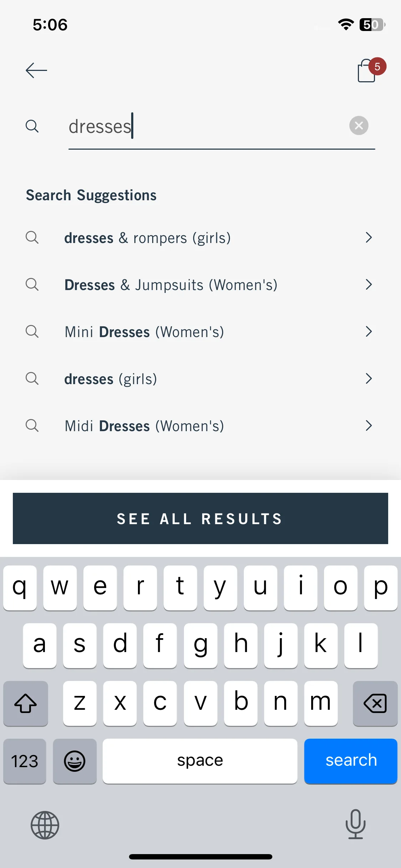401x868 pixels.
Task: Tap the blue search key
Action: pyautogui.click(x=351, y=761)
